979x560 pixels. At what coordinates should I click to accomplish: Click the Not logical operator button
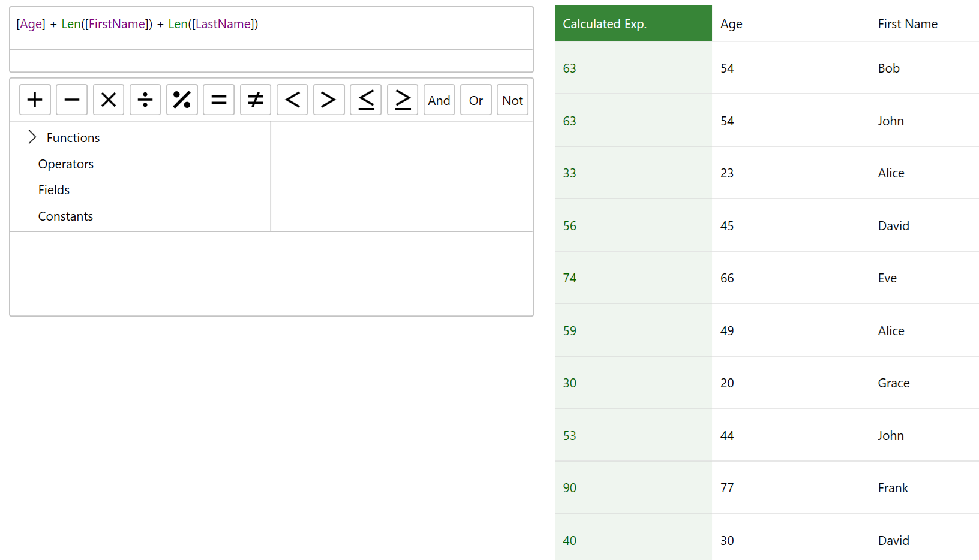[512, 100]
